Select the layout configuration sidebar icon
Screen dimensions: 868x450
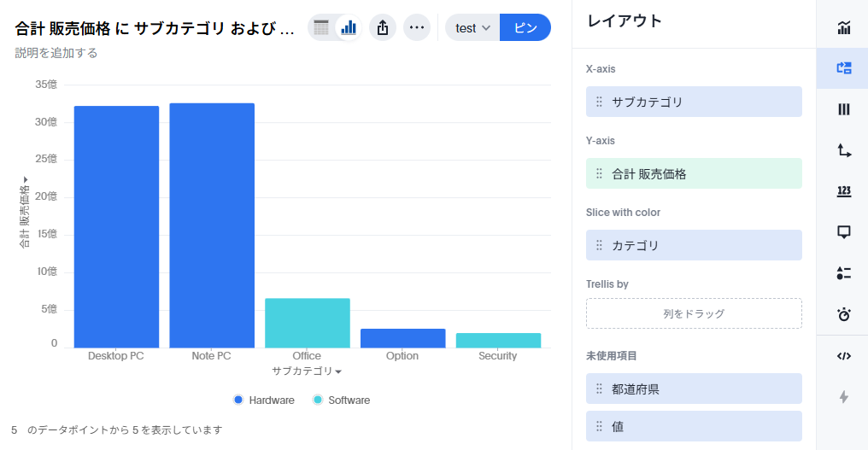pos(844,68)
